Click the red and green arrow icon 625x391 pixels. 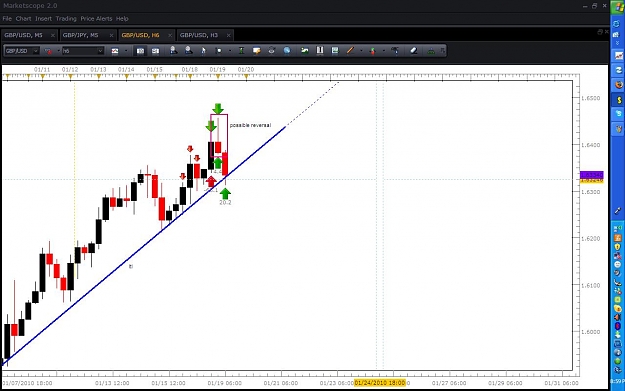373,51
